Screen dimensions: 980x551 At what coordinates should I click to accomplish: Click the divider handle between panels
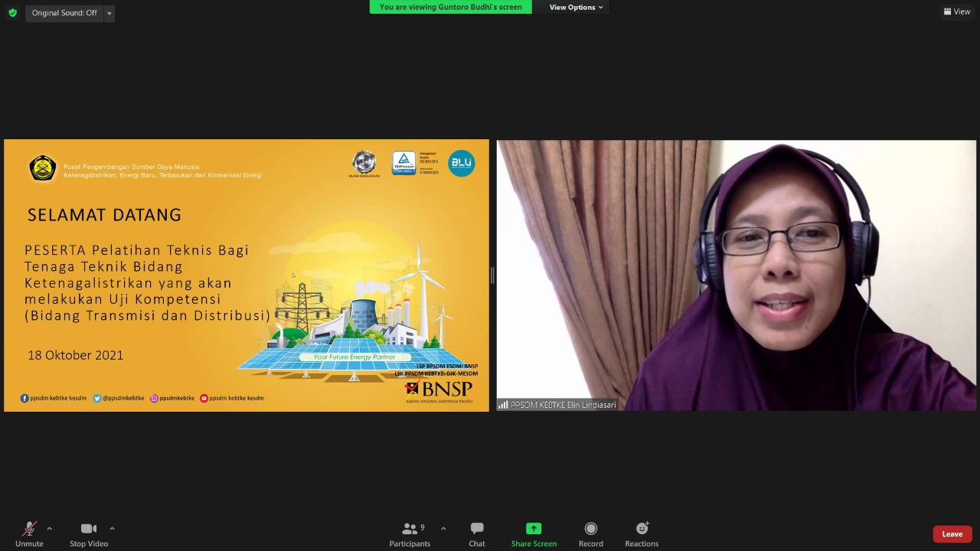[492, 275]
